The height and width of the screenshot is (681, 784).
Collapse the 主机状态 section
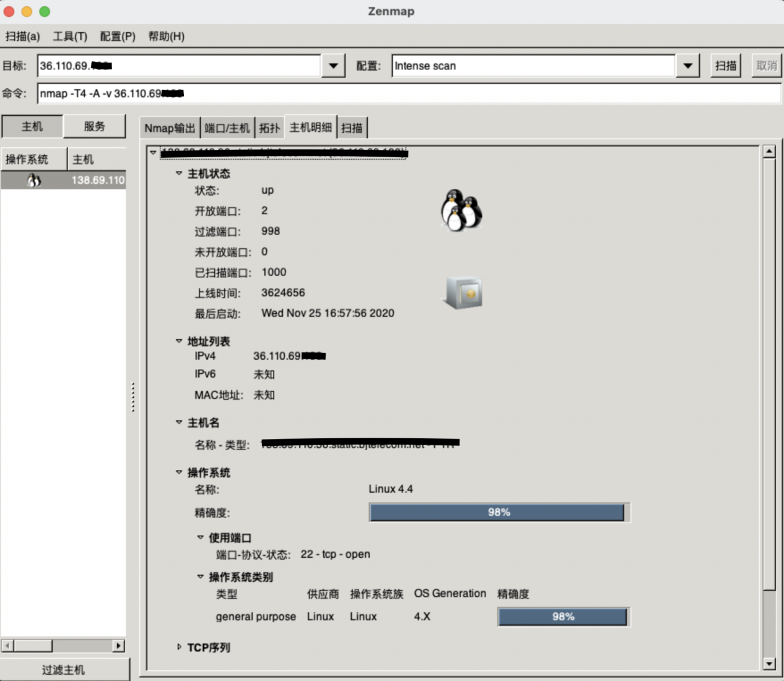[x=179, y=173]
